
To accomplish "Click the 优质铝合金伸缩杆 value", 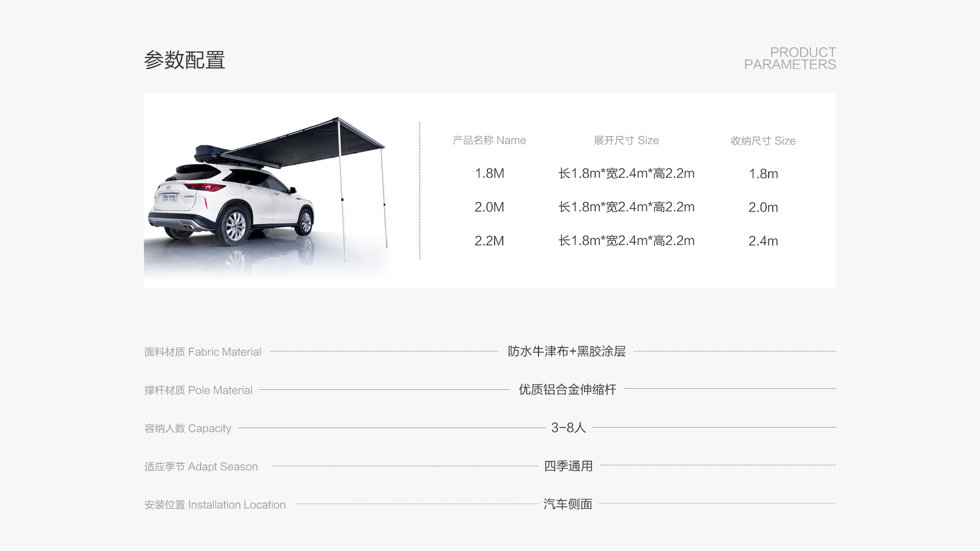I will pos(568,390).
